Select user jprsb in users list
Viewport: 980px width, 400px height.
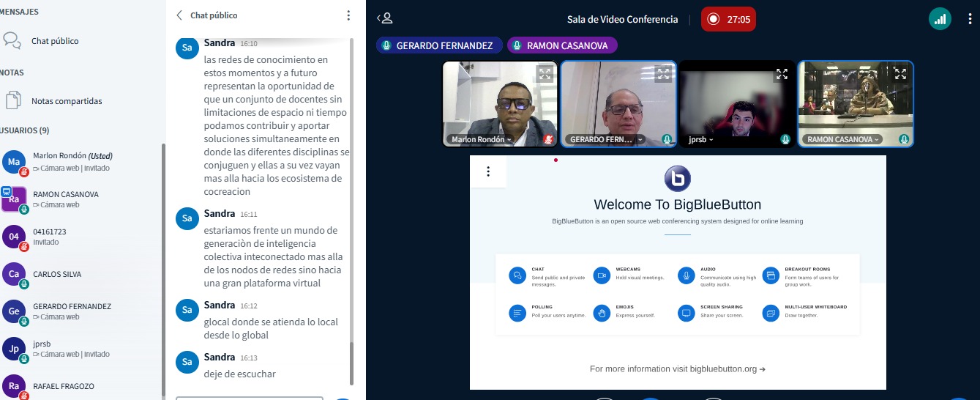pyautogui.click(x=81, y=349)
